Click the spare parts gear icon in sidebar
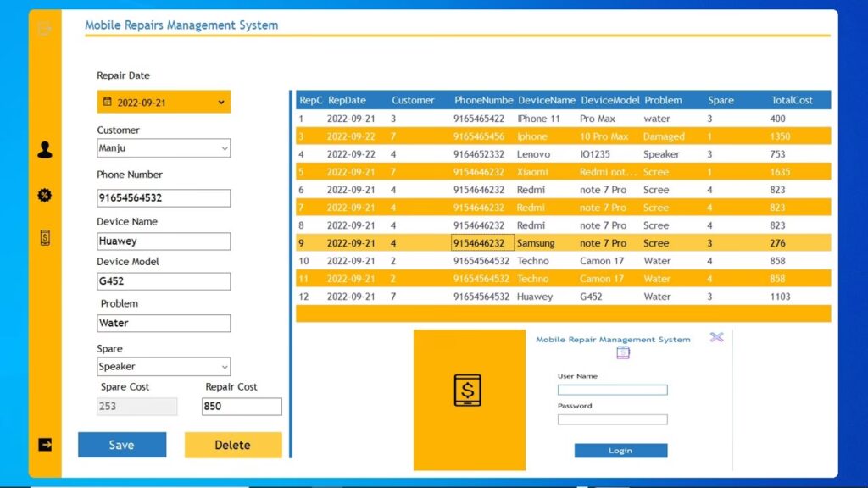868x488 pixels. [45, 196]
